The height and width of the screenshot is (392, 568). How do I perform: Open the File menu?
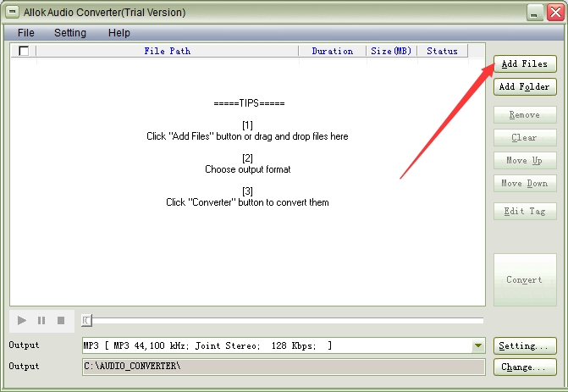(x=25, y=33)
